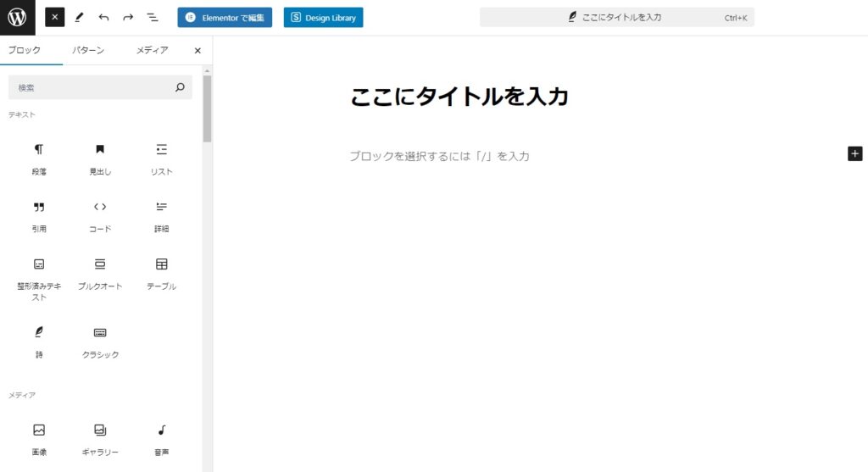Insert the Details (詳細) block
The width and height of the screenshot is (868, 472).
(161, 215)
